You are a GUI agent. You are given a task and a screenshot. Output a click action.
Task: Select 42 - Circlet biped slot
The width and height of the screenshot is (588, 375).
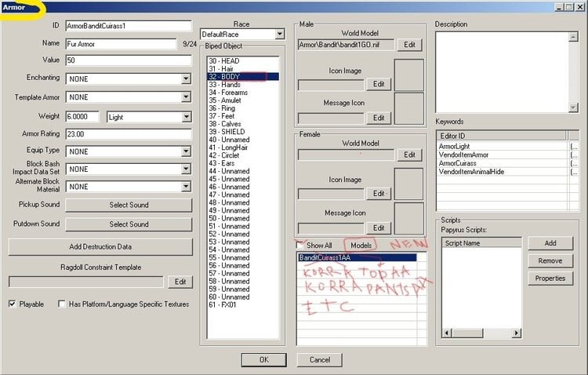(x=243, y=155)
